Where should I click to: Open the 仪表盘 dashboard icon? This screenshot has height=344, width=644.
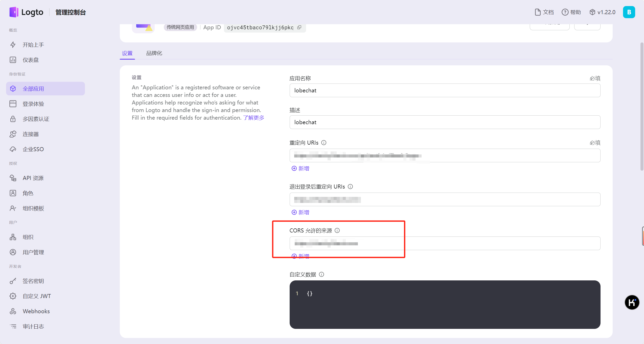pyautogui.click(x=13, y=60)
